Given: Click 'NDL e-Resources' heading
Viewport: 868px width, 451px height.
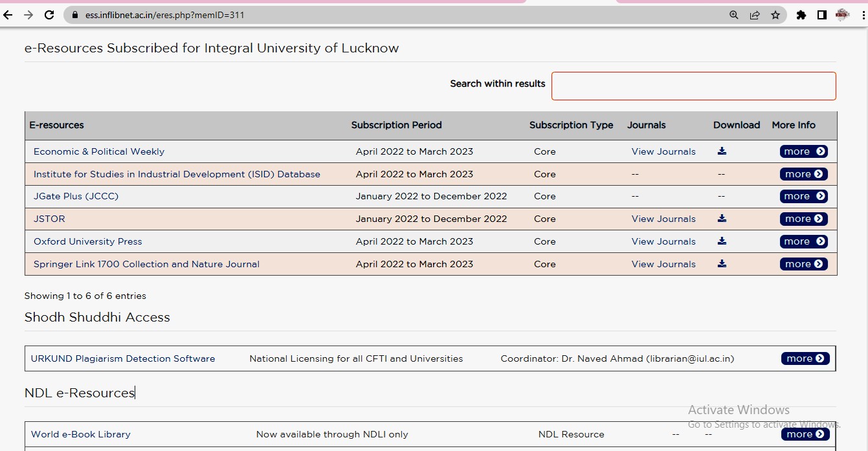Looking at the screenshot, I should (80, 393).
